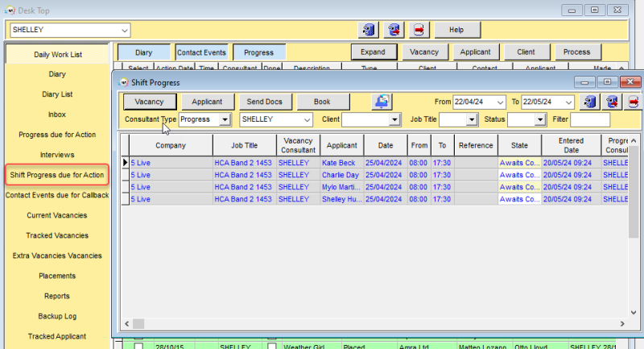The height and width of the screenshot is (349, 644).
Task: Click the State column header
Action: (519, 145)
